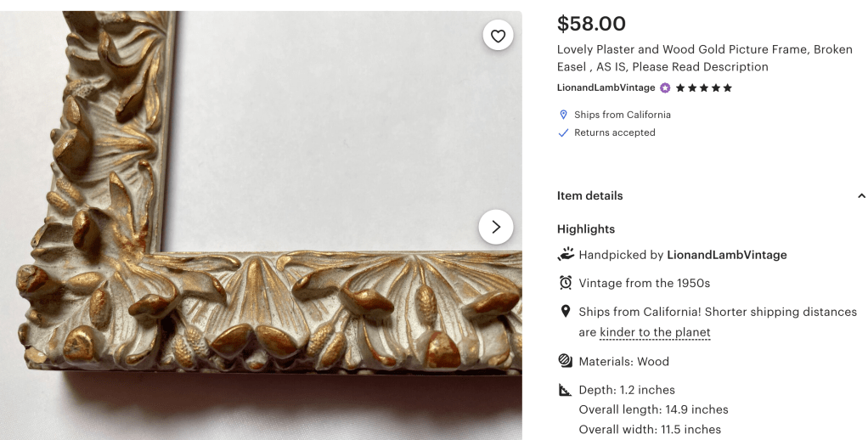Click the Item details heading

(589, 196)
